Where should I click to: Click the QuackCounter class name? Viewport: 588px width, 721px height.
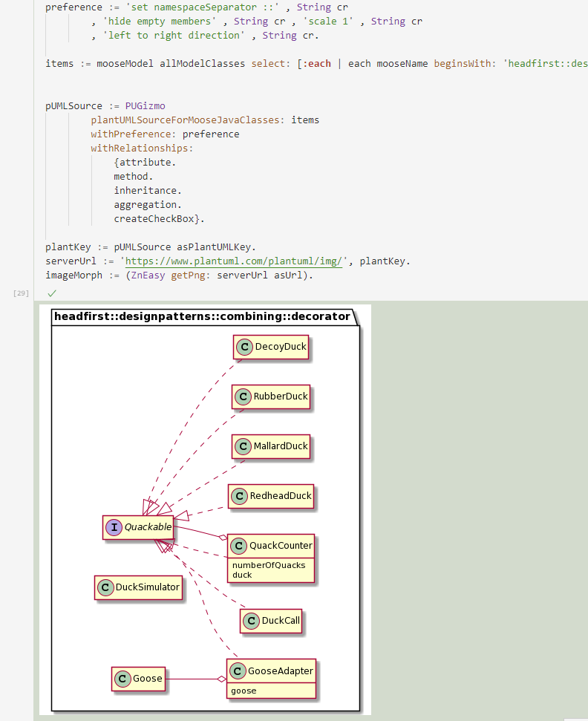pyautogui.click(x=281, y=545)
